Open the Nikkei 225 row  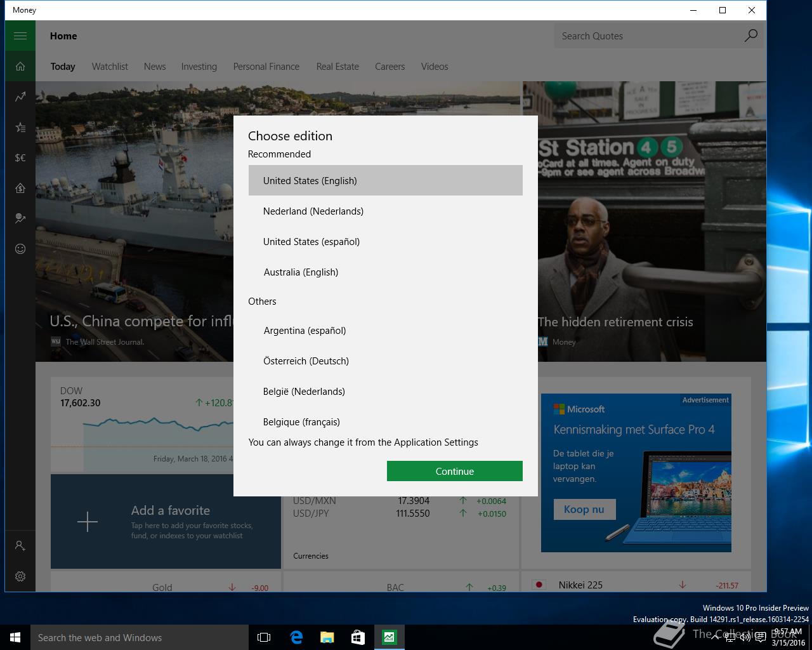tap(636, 585)
